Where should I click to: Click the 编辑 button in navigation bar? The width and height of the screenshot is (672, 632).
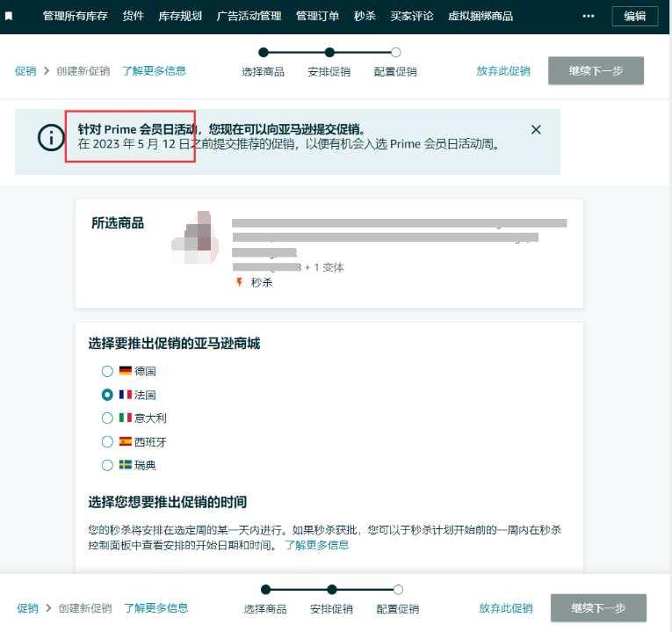(x=634, y=16)
